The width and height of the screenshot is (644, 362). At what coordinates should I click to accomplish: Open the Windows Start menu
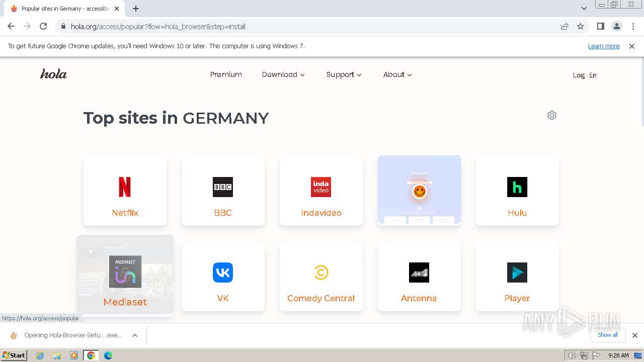pos(14,355)
